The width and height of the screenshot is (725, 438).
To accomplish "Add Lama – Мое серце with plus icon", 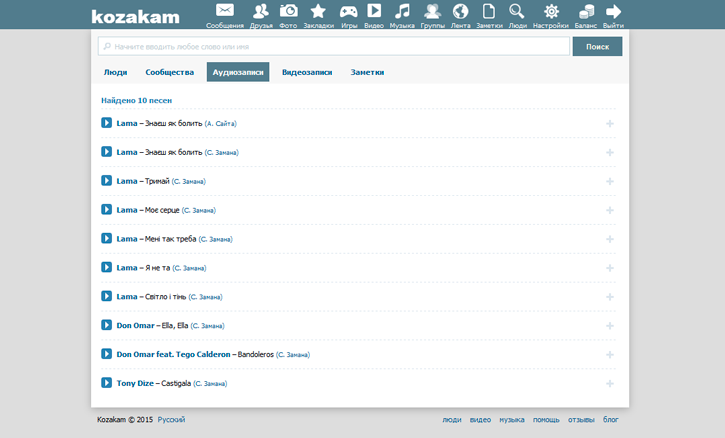I will [x=610, y=210].
